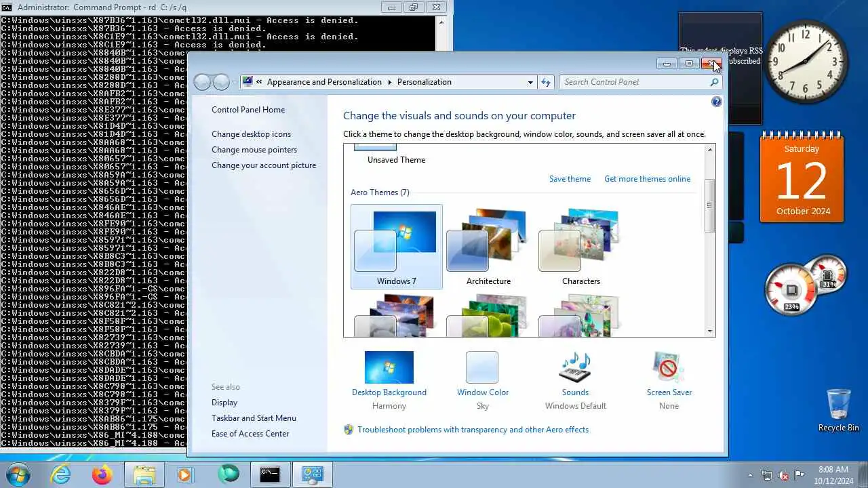This screenshot has height=488, width=868.
Task: Open the recent pages dropdown arrow
Action: click(x=235, y=83)
